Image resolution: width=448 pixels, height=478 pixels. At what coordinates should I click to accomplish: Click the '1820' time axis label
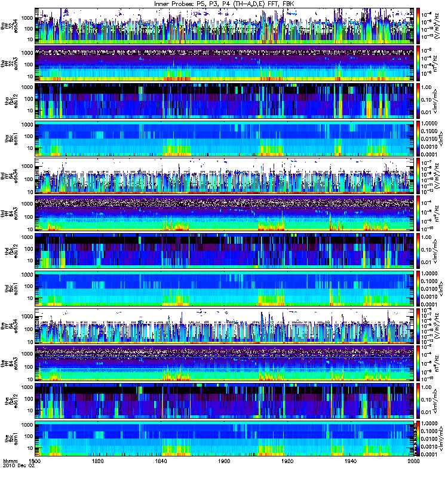98,461
